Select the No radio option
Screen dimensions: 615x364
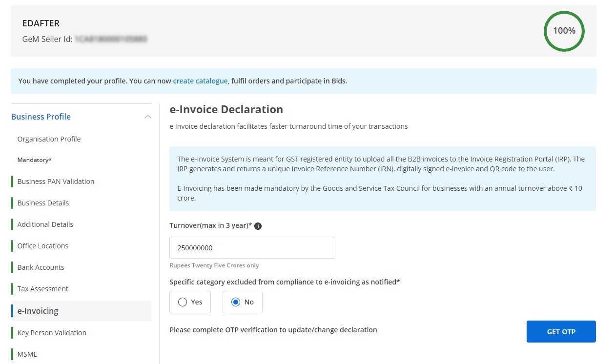coord(235,302)
